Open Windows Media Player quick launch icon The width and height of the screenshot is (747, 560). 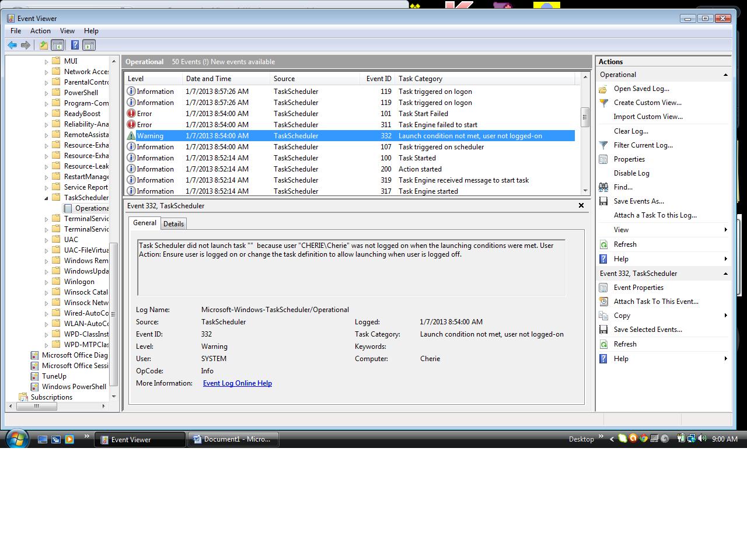pos(69,439)
